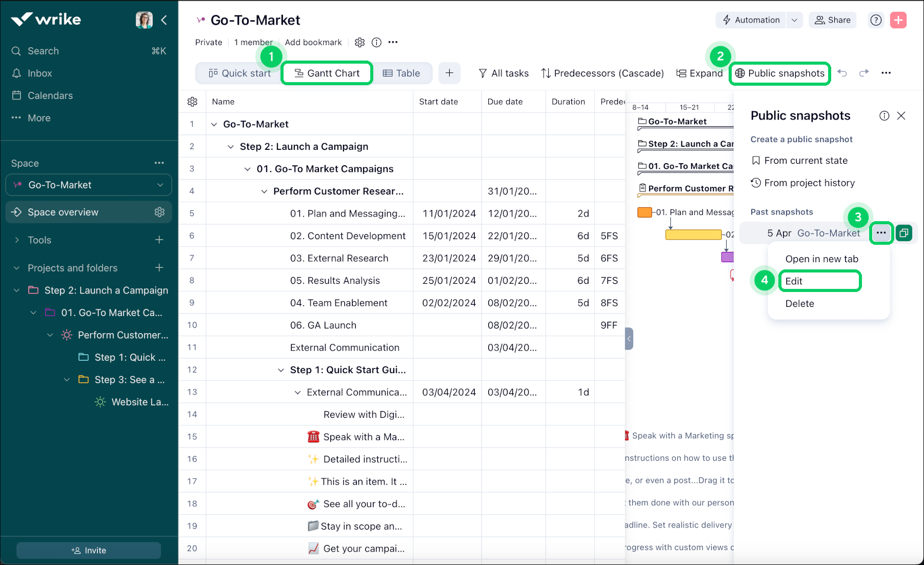Open the user profile avatar

point(144,20)
